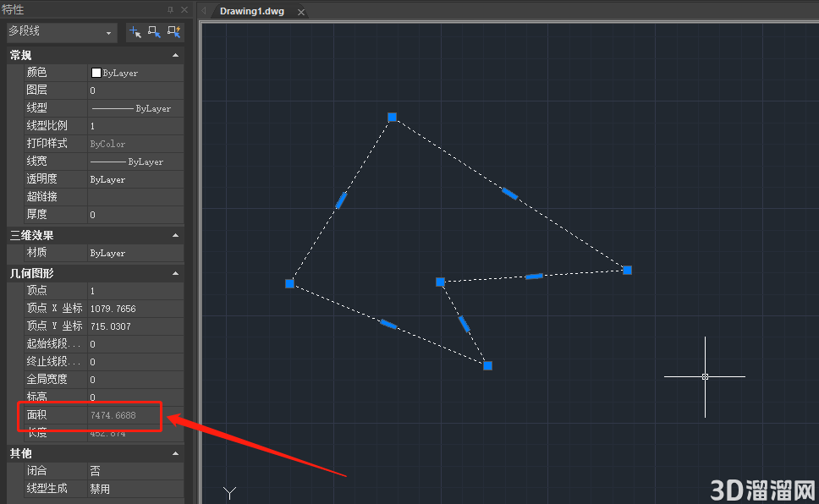
Task: Click the inner middle vertex grip of the polyline
Action: 440,282
